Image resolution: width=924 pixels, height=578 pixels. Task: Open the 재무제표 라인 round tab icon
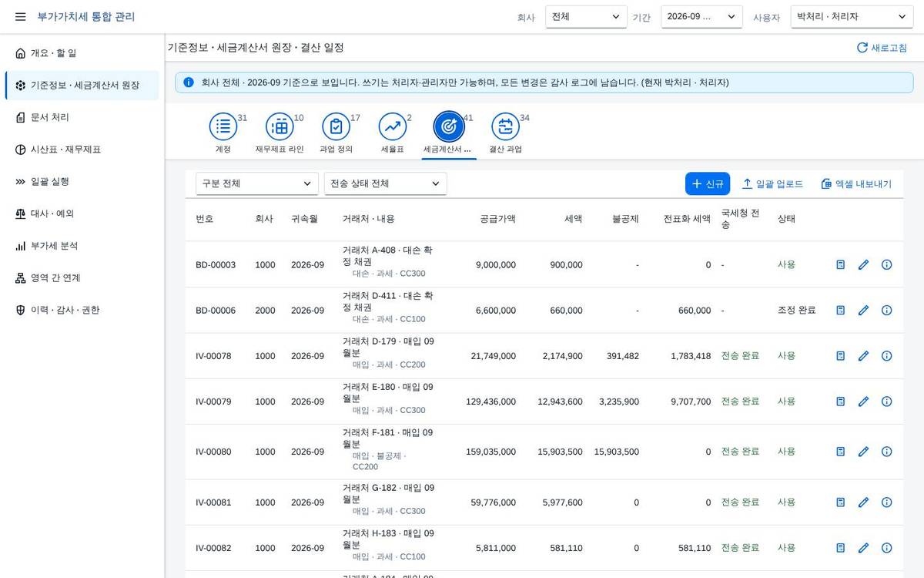click(x=280, y=126)
